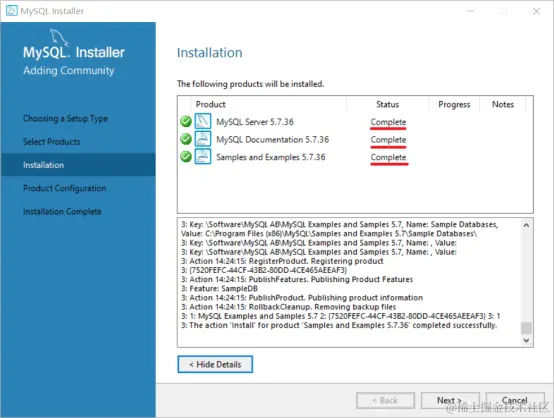This screenshot has width=554, height=418.
Task: Go to Choosing a Setup Type step
Action: tap(65, 118)
